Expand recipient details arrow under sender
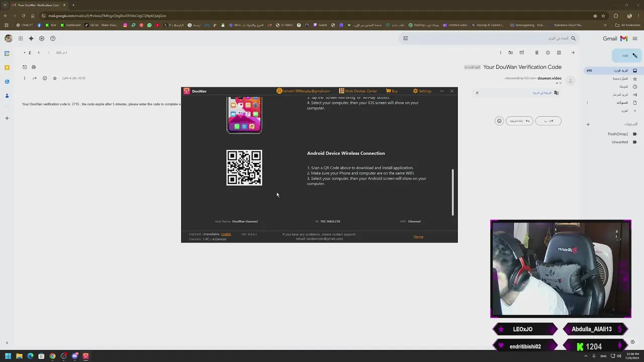Image resolution: width=644 pixels, height=362 pixels. [557, 83]
